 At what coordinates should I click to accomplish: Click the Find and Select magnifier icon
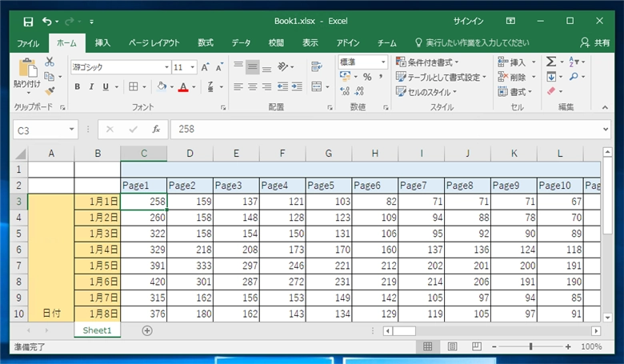click(574, 76)
